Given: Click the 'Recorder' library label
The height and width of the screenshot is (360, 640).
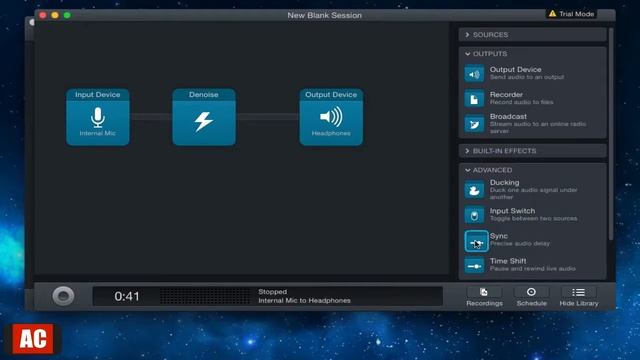Looking at the screenshot, I should click(x=506, y=94).
